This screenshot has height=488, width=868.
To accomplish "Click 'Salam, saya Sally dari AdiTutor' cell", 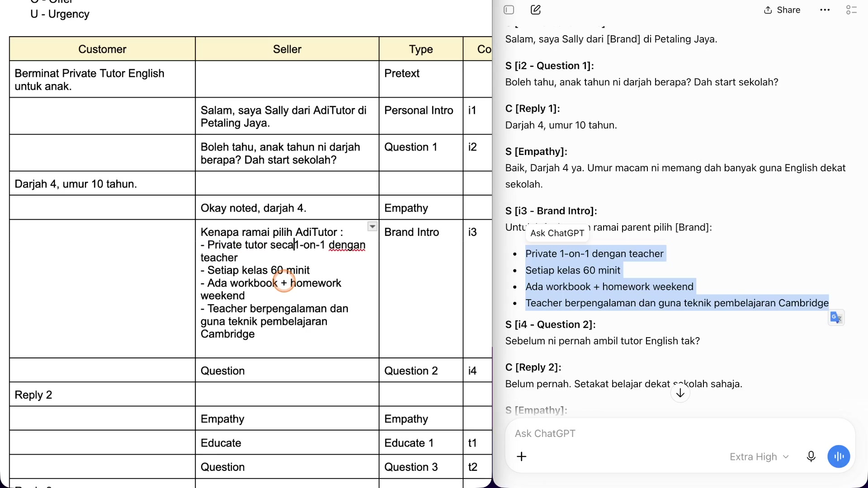I will [287, 116].
